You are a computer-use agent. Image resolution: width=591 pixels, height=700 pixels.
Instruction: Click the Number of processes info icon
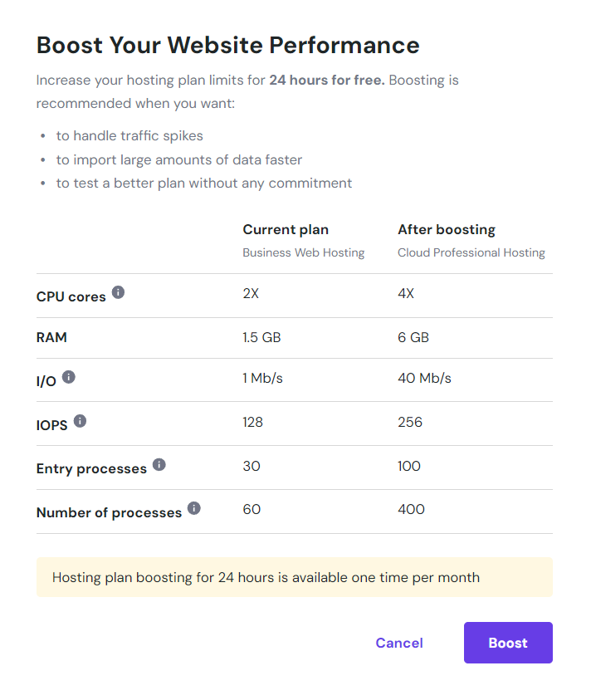(194, 508)
